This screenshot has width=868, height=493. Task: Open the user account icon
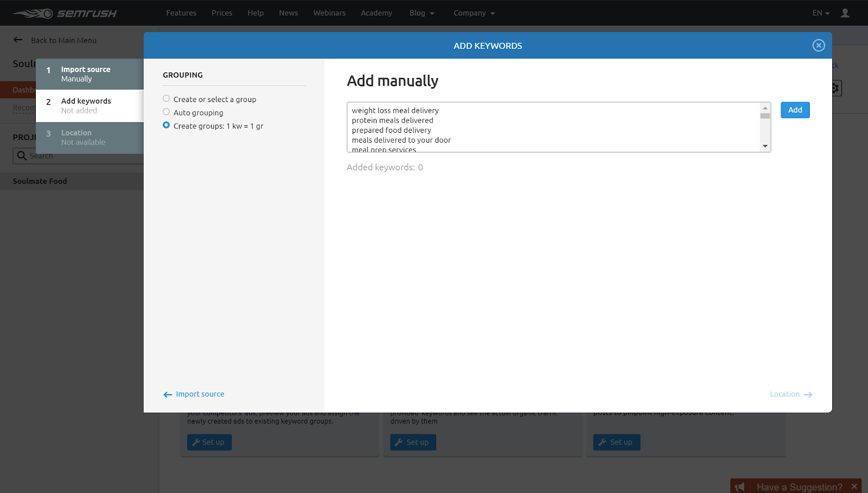[845, 13]
